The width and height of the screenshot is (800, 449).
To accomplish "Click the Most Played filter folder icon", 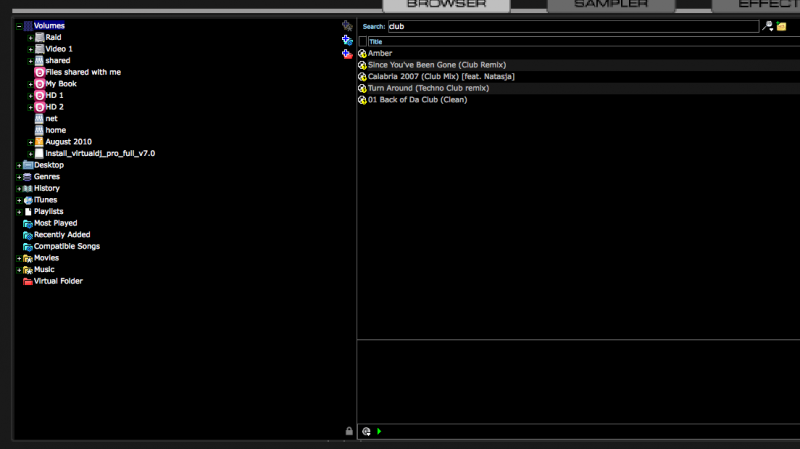I will click(x=28, y=223).
